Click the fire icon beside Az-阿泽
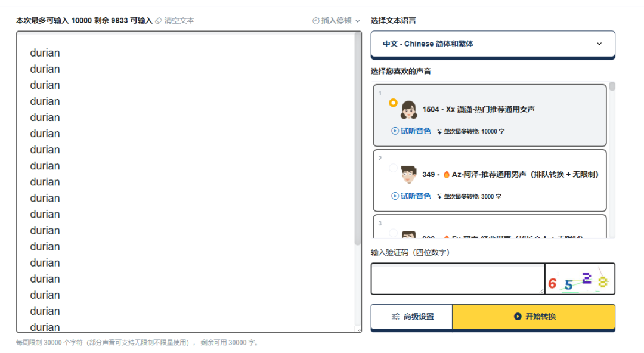The height and width of the screenshot is (353, 644). 447,174
